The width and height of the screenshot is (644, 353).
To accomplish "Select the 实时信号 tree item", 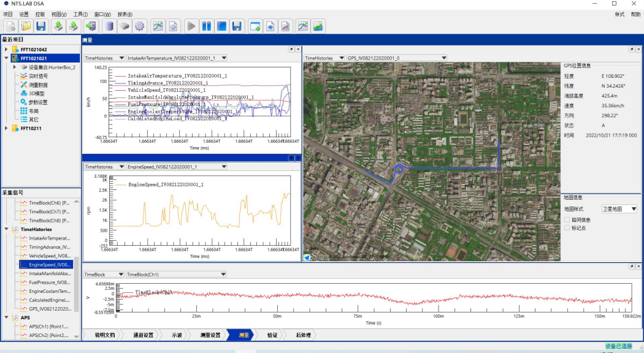I will point(38,76).
